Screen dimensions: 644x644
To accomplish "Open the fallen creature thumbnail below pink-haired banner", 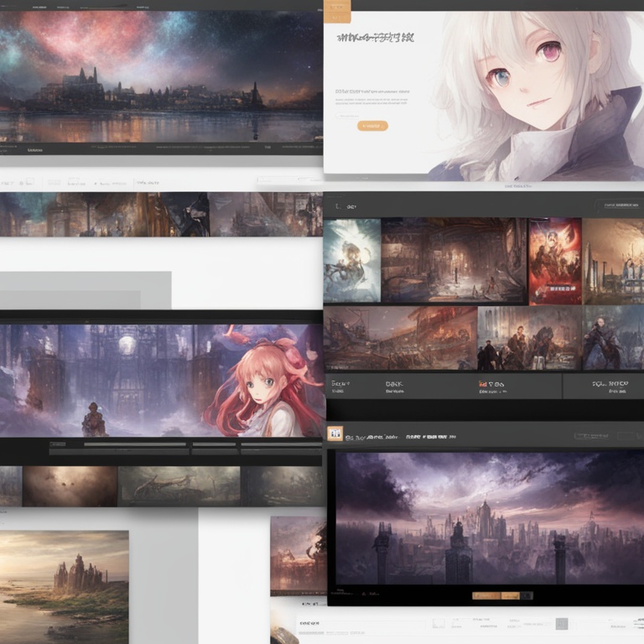I will tap(179, 486).
